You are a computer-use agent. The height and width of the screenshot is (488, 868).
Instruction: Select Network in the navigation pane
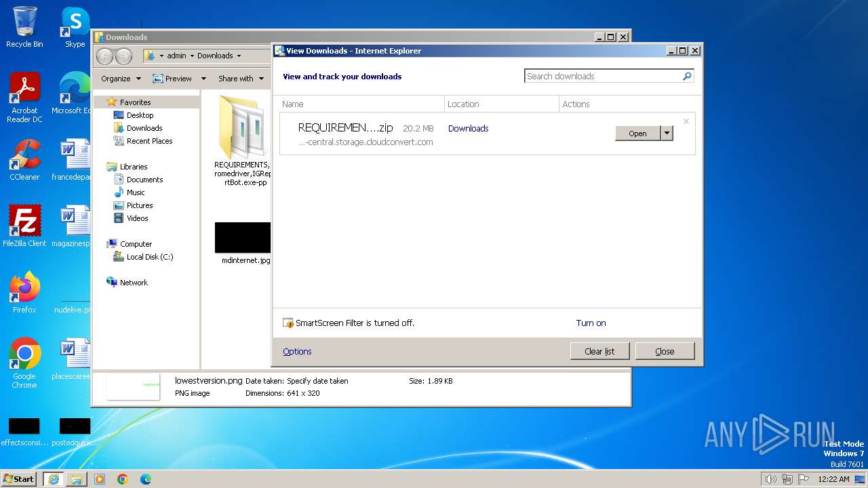pos(133,283)
